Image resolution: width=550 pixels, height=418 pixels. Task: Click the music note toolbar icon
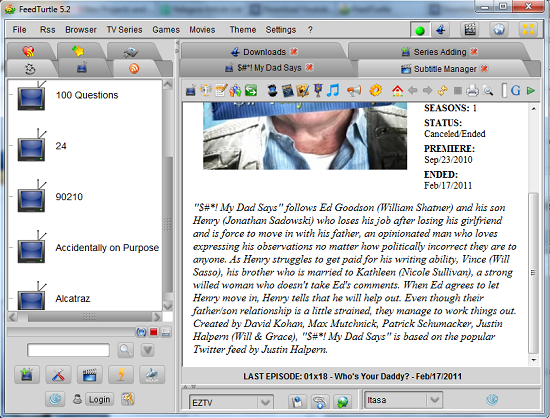tap(333, 90)
